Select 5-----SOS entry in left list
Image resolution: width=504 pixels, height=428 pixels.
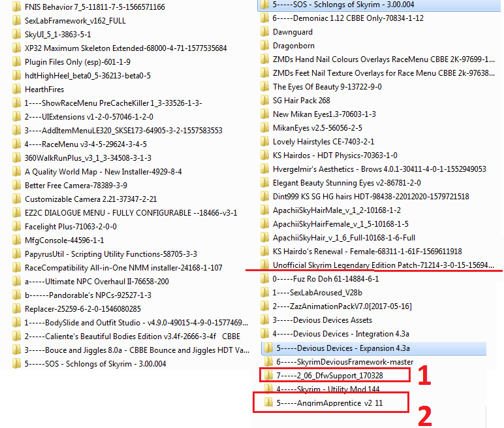click(95, 364)
